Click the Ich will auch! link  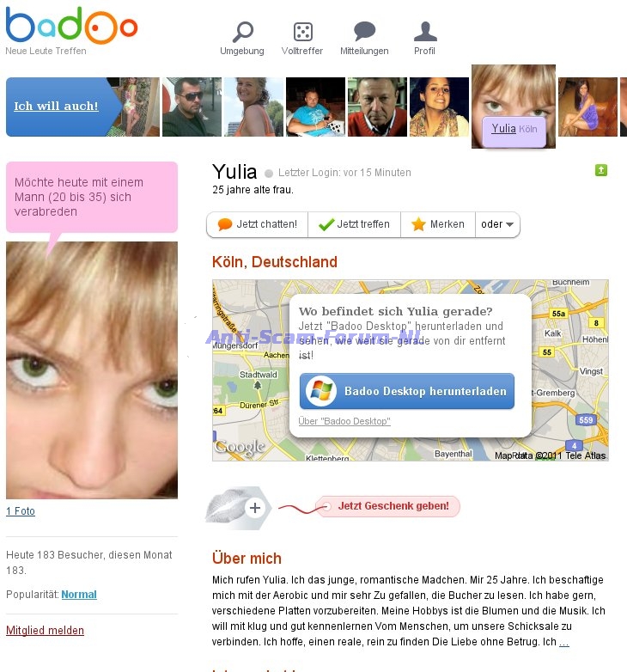click(56, 106)
